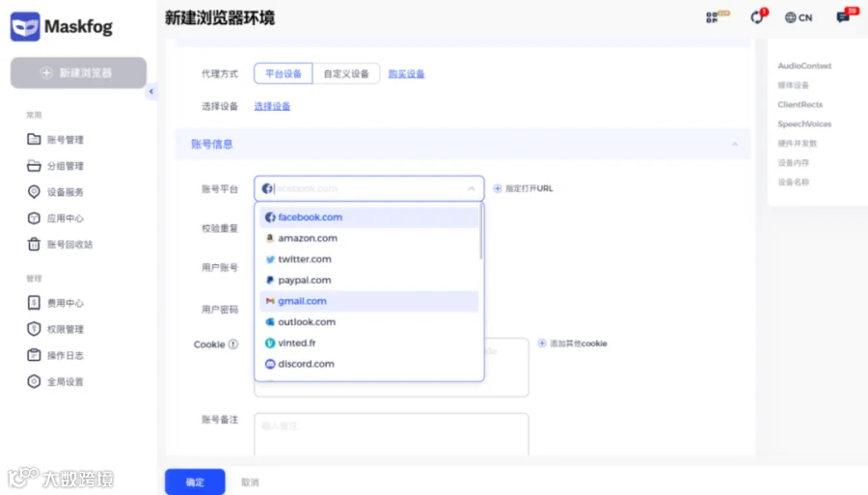Click the refresh sync icon with badge
868x495 pixels.
point(757,17)
